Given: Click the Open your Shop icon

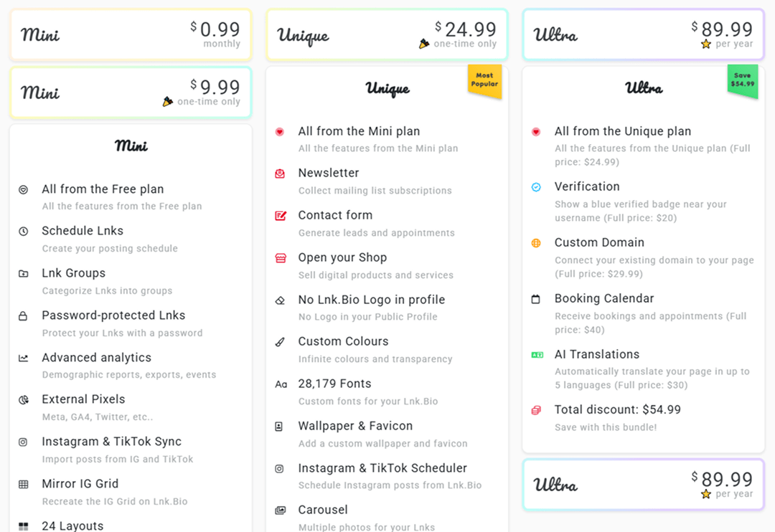Looking at the screenshot, I should (281, 257).
